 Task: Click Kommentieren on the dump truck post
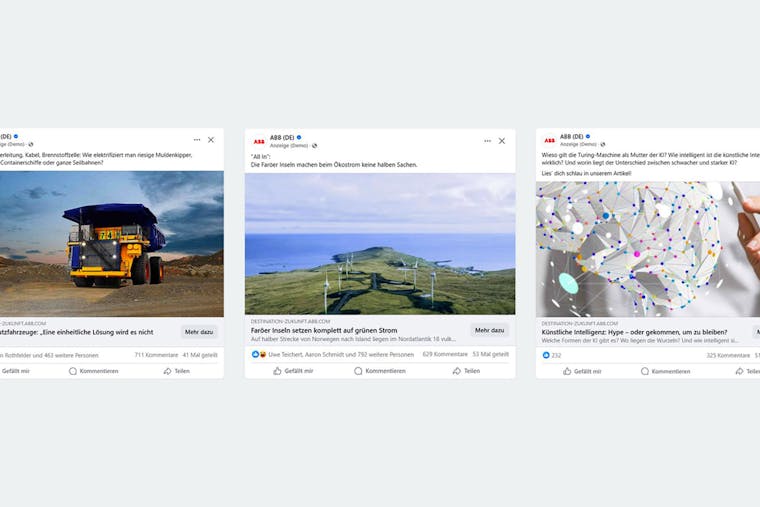click(94, 371)
